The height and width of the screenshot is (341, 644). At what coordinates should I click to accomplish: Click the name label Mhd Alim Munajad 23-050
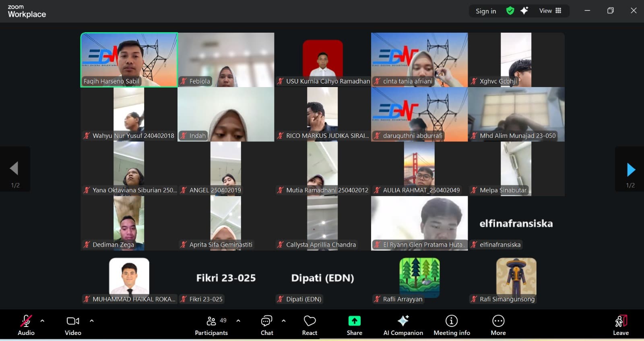coord(518,135)
